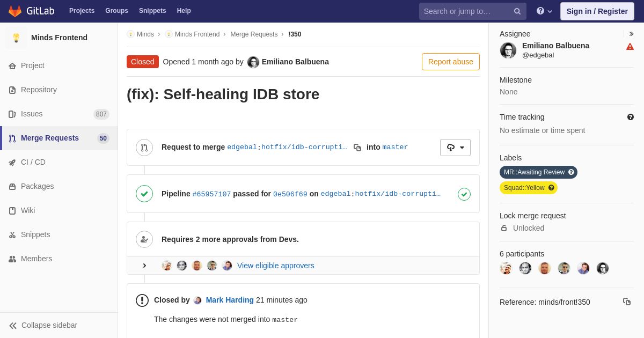Open Merge Requests breadcrumb link
This screenshot has width=644, height=338.
coord(254,34)
